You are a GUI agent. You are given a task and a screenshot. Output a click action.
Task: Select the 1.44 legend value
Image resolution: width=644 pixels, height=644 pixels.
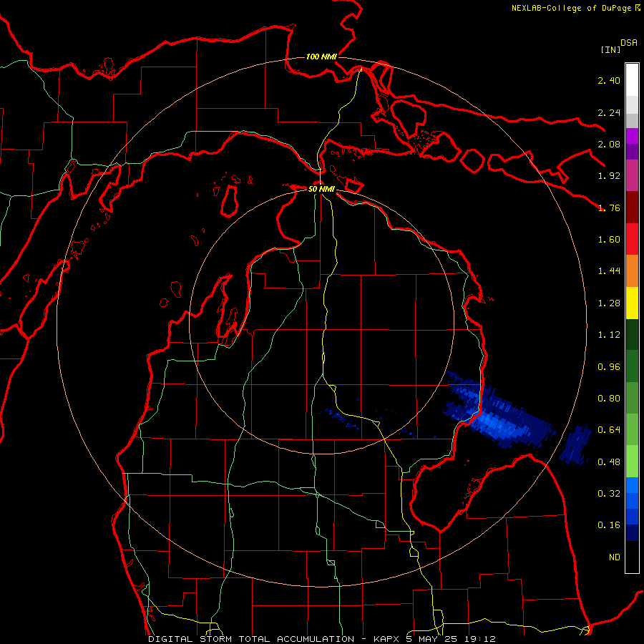coord(609,271)
